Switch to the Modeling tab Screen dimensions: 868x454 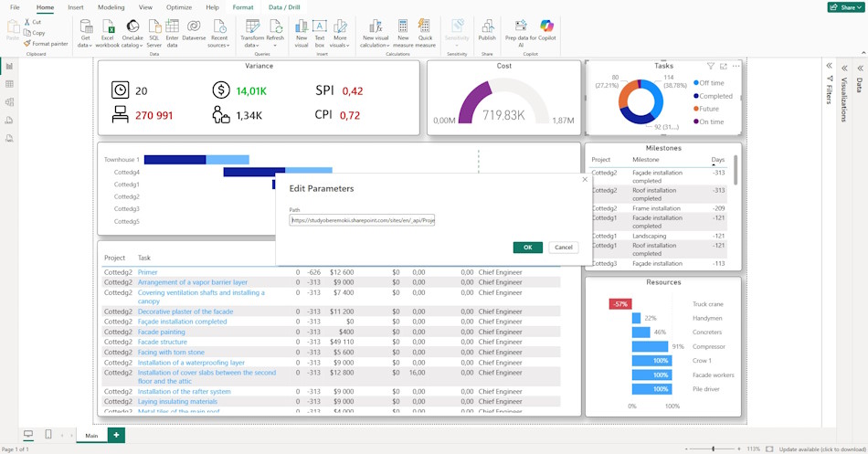(x=111, y=7)
